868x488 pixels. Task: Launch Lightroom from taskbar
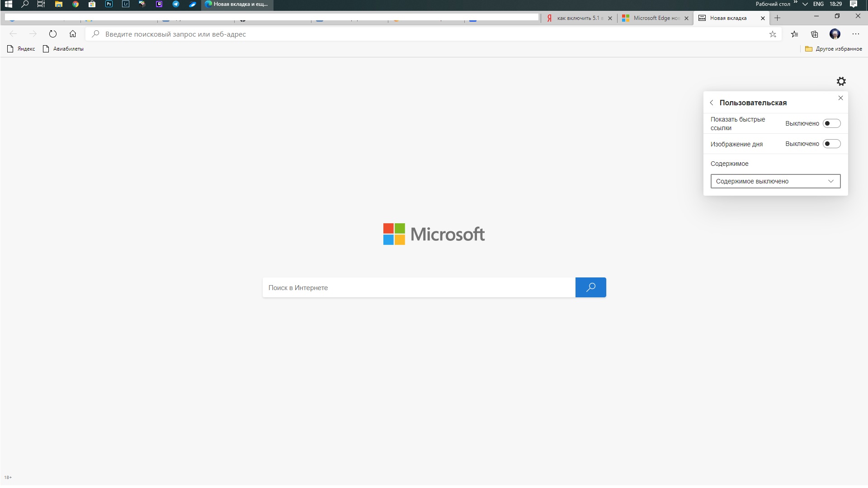[x=126, y=4]
